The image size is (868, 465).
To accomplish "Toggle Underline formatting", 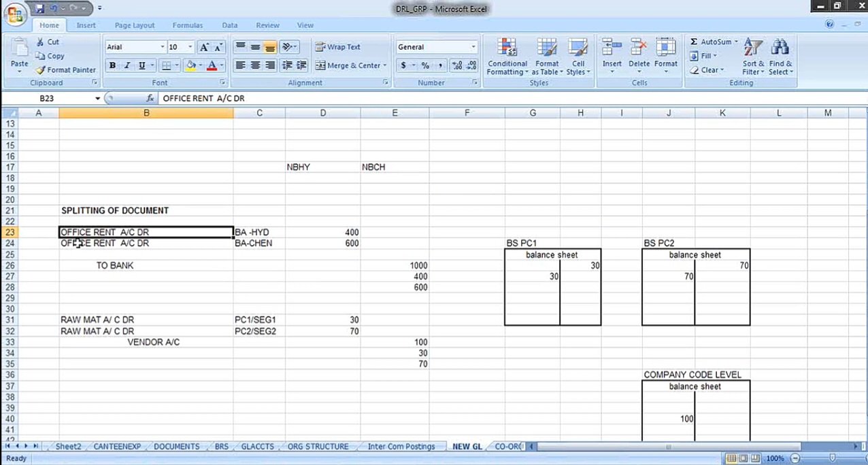I will [141, 65].
